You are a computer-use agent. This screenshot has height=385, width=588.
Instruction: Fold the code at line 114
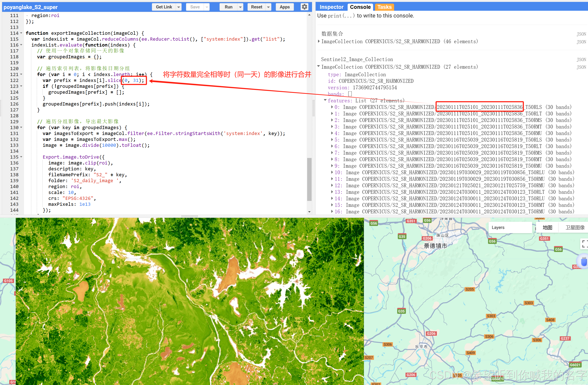click(21, 33)
